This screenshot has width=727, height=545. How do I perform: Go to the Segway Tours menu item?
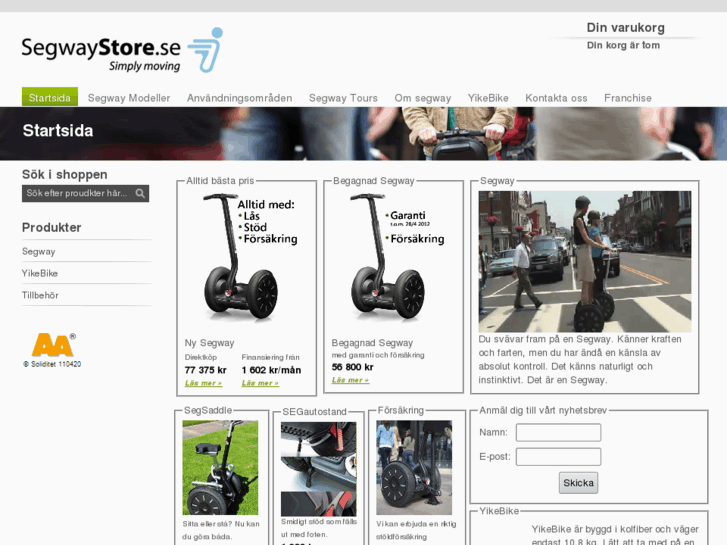point(343,98)
